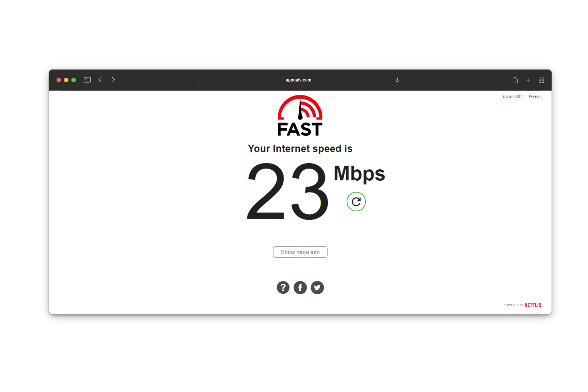Viewport: 588px width, 392px height.
Task: Expand the English (US) language dropdown
Action: pos(513,96)
